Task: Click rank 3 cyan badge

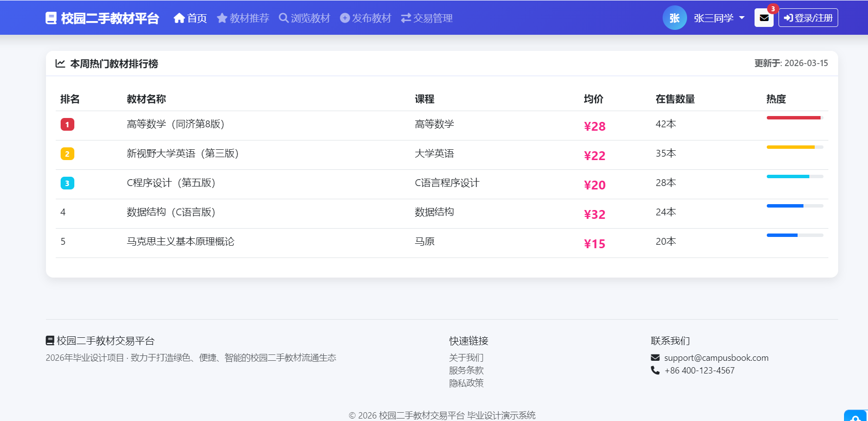Action: 67,183
